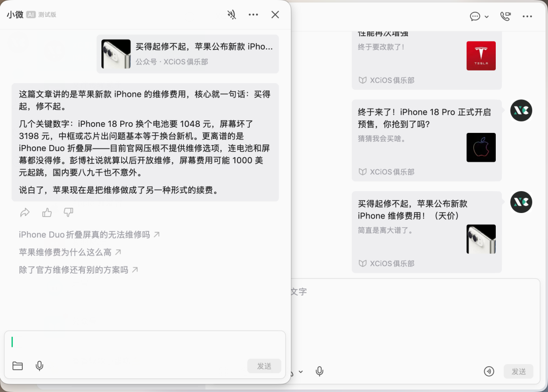Open the iPhone 18 Pro 预售 article card
This screenshot has width=548, height=392.
click(427, 140)
